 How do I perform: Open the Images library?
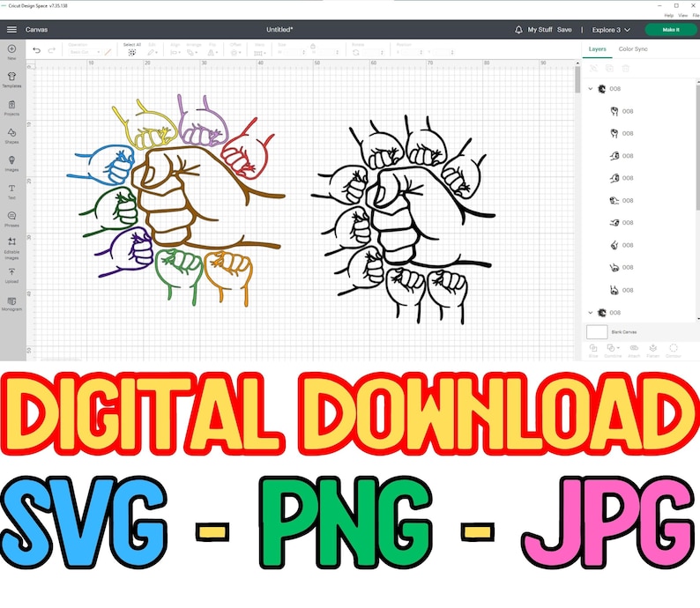point(12,164)
